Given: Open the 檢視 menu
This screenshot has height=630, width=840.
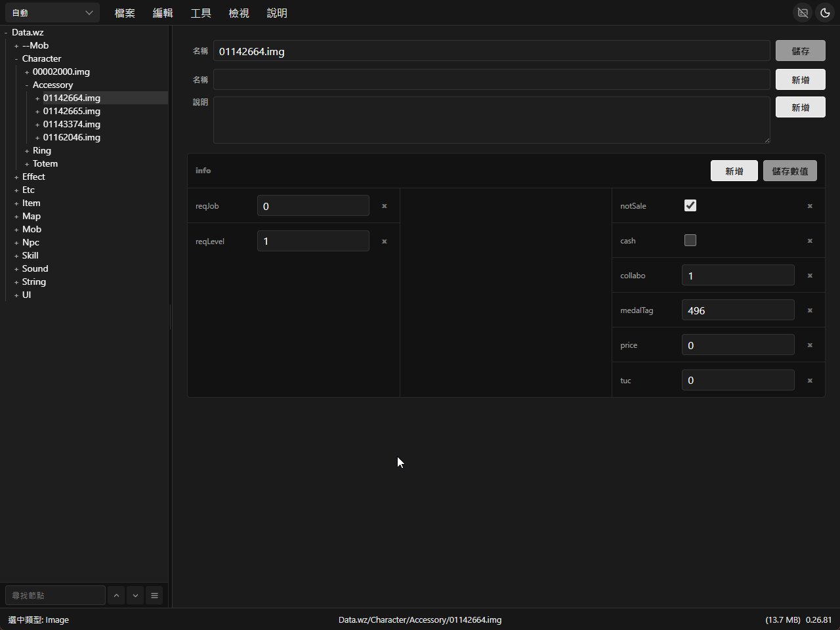Looking at the screenshot, I should 239,13.
